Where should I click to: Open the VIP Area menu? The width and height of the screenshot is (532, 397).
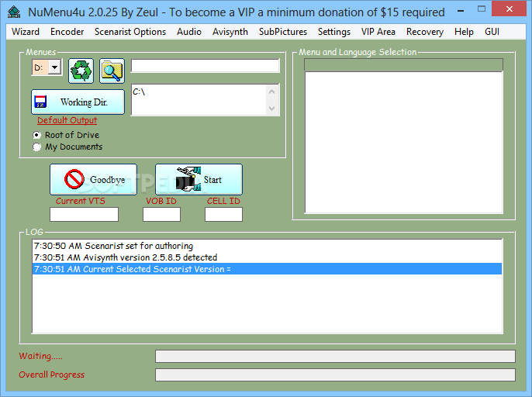(378, 32)
